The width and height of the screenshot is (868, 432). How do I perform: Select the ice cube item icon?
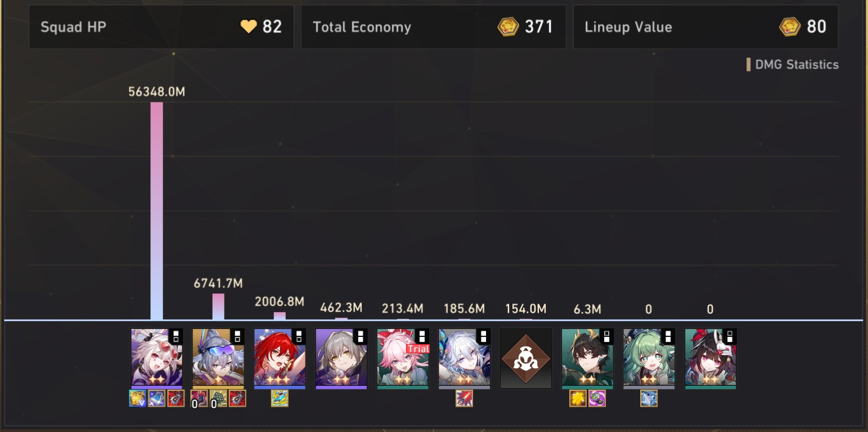click(649, 398)
